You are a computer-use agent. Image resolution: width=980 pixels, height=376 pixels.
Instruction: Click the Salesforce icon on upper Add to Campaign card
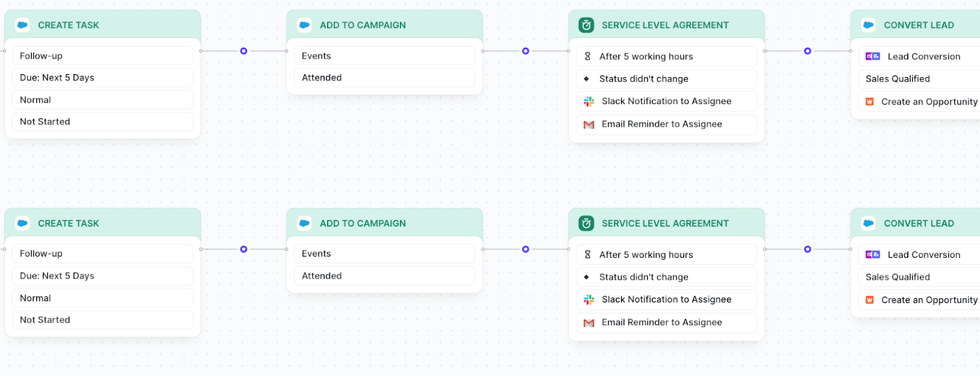(304, 25)
